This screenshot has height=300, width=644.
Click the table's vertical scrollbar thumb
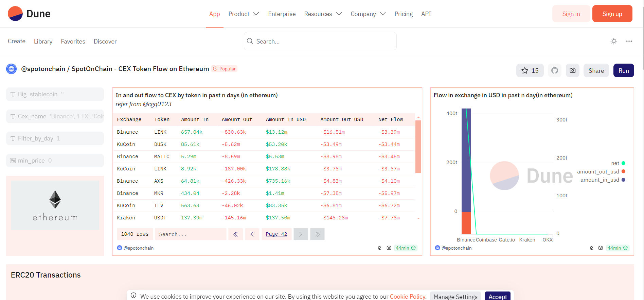[418, 147]
